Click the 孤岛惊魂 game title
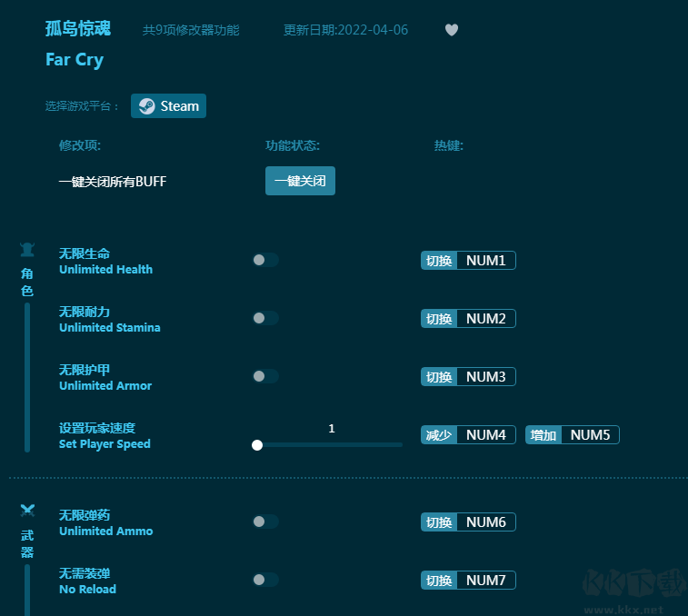 pos(78,29)
